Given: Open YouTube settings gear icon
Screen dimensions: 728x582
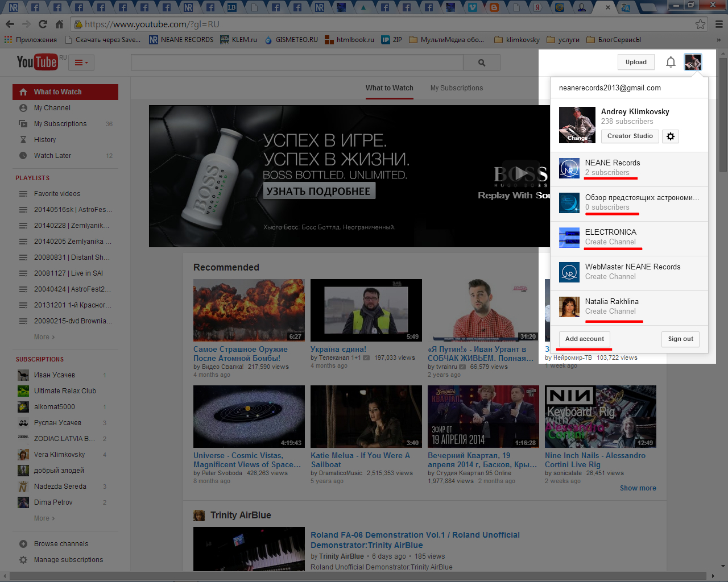Looking at the screenshot, I should (x=671, y=136).
